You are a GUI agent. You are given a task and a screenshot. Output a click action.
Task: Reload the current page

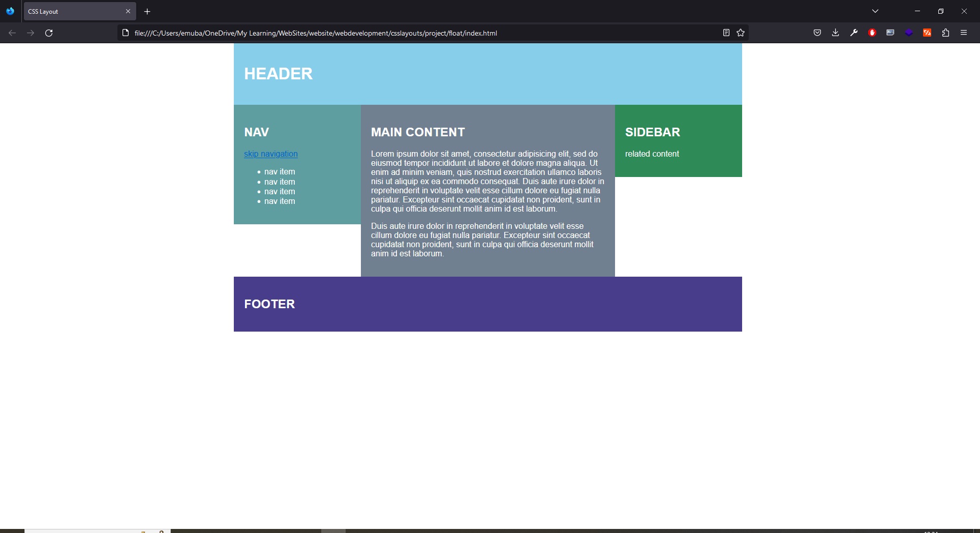coord(49,33)
